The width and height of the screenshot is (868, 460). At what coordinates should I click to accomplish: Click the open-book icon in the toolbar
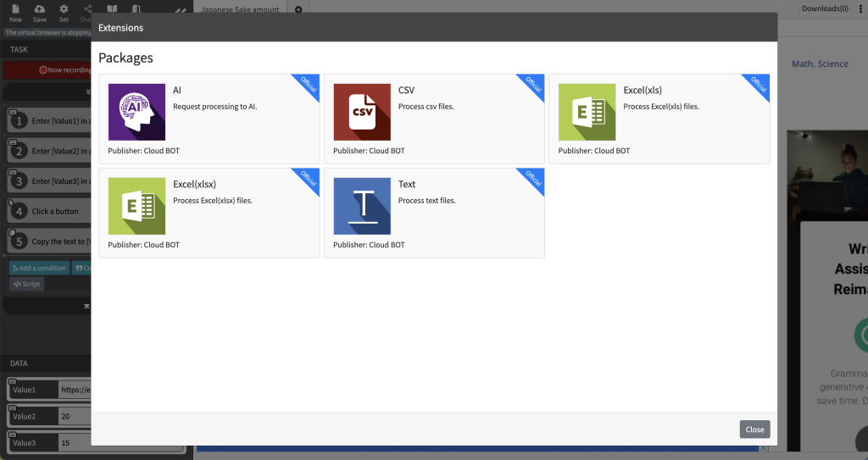point(112,8)
